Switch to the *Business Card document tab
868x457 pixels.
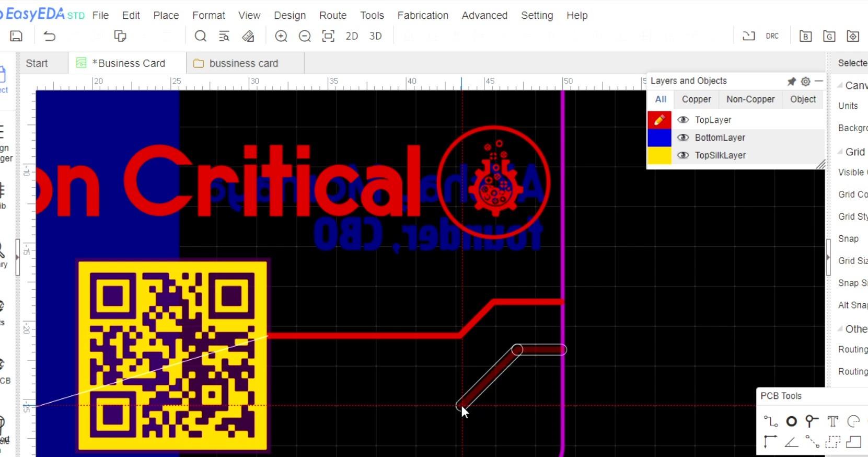click(x=127, y=63)
